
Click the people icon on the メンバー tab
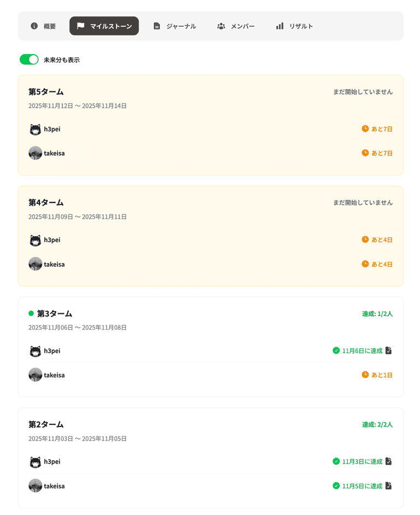pyautogui.click(x=221, y=26)
